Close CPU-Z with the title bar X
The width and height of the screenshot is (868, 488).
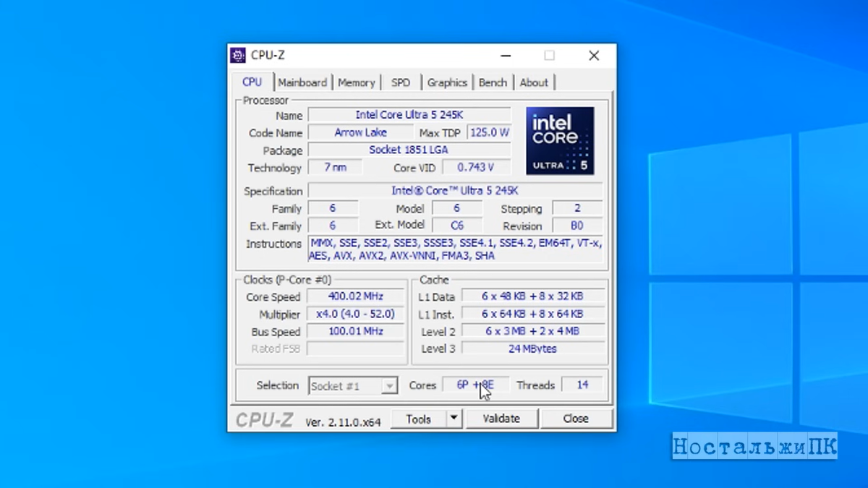(594, 56)
